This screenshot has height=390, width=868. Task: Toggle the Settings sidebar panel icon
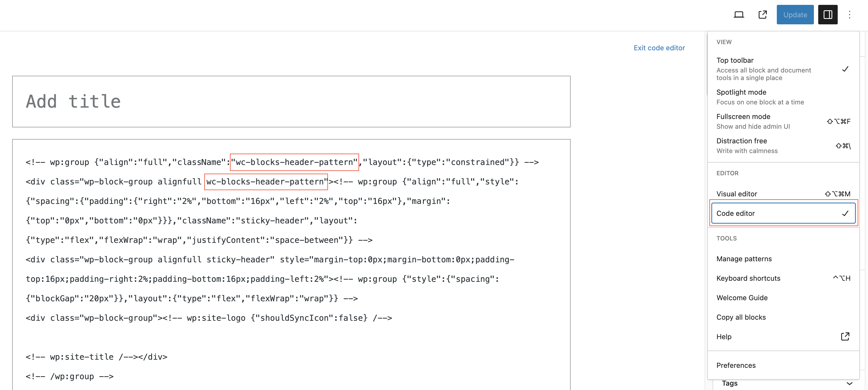click(828, 15)
